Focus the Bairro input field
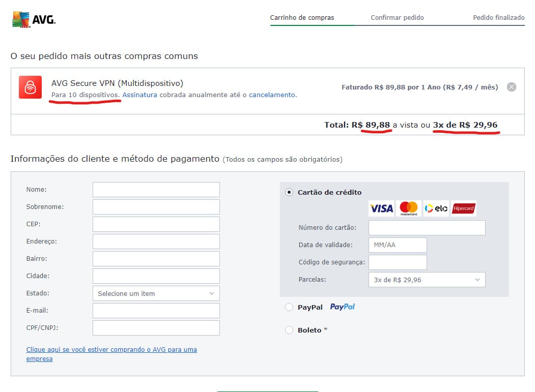The width and height of the screenshot is (535, 392). 156,259
